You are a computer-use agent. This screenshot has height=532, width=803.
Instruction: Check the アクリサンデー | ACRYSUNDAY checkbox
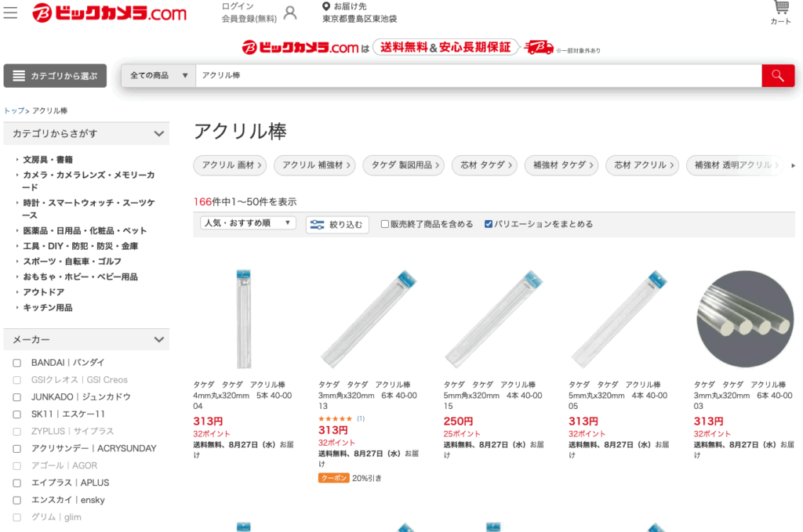coord(17,449)
